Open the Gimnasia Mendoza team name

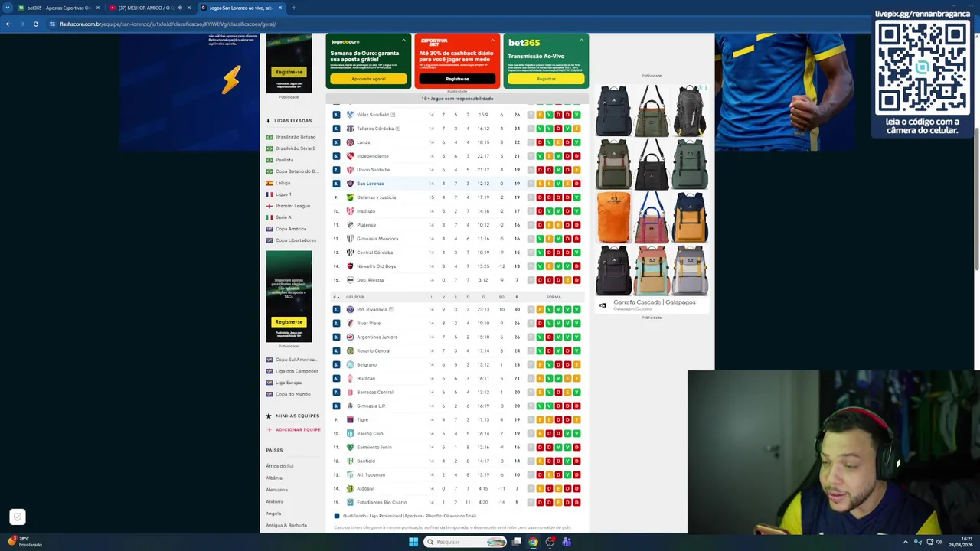click(377, 239)
